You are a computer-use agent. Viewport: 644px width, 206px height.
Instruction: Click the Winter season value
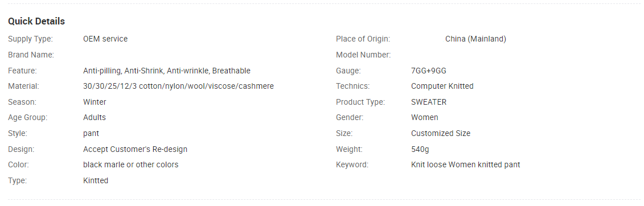click(x=95, y=102)
